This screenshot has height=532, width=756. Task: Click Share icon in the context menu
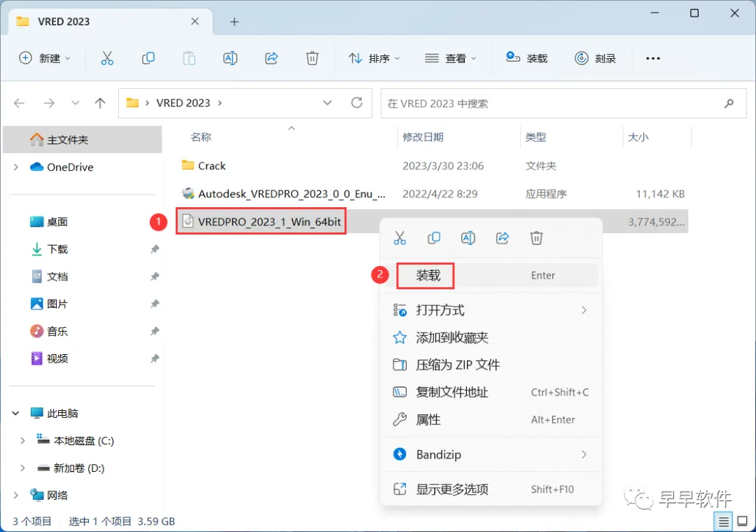click(503, 238)
